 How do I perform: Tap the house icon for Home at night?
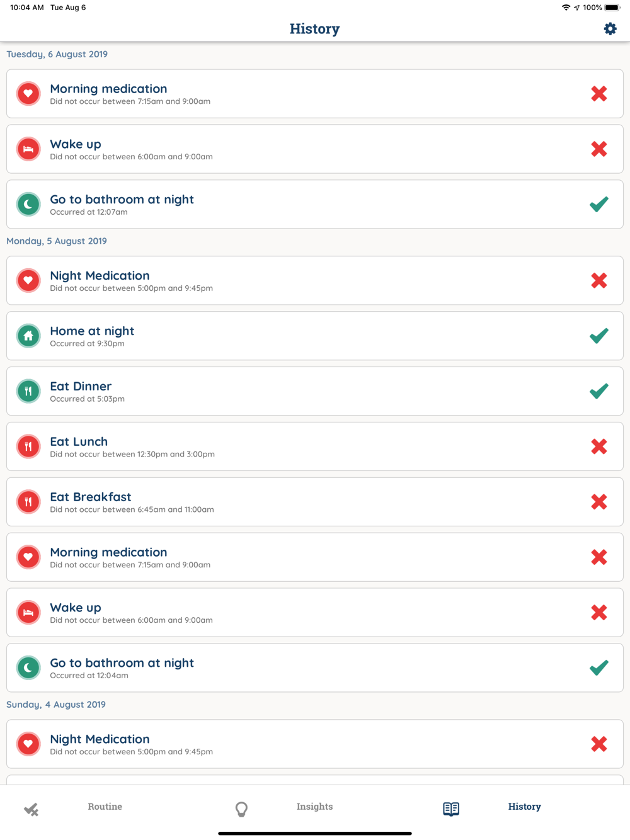click(28, 336)
